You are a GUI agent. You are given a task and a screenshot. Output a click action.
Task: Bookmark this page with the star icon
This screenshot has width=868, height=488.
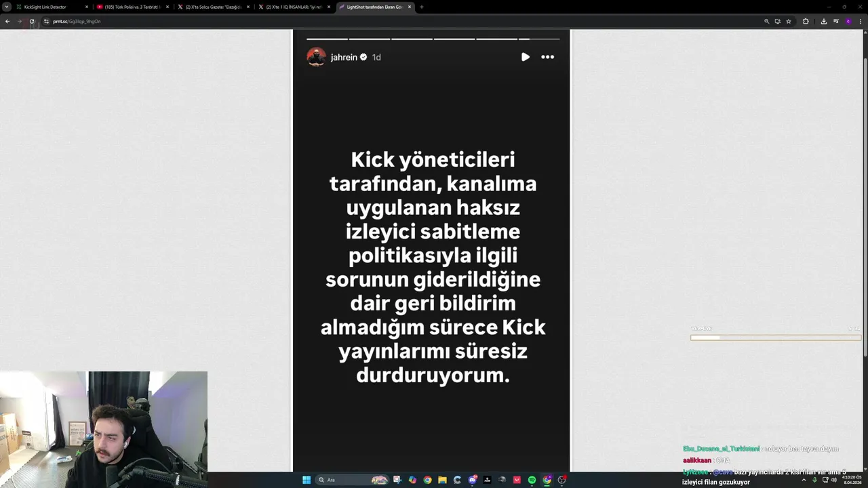pyautogui.click(x=789, y=21)
